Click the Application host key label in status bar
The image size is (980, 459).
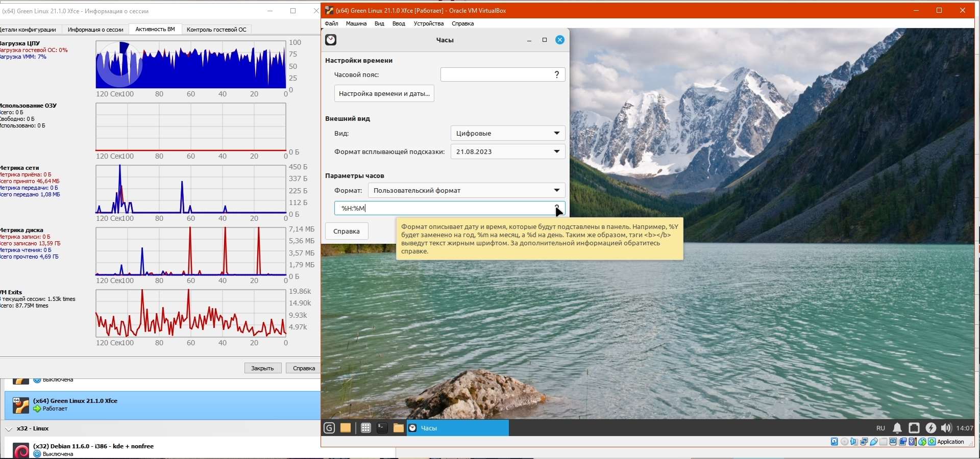[951, 442]
